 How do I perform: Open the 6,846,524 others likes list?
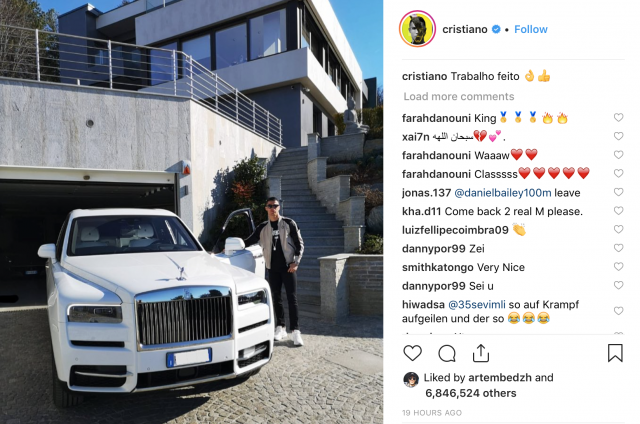tap(471, 393)
